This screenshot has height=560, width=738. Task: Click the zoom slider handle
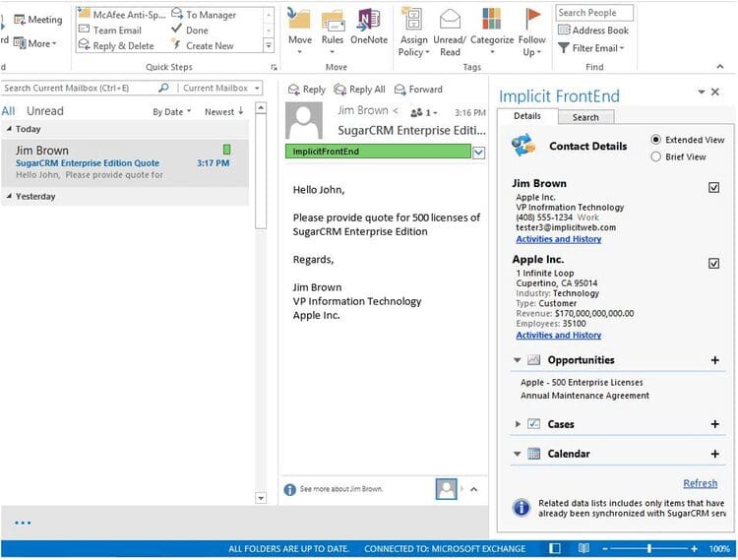tap(649, 548)
